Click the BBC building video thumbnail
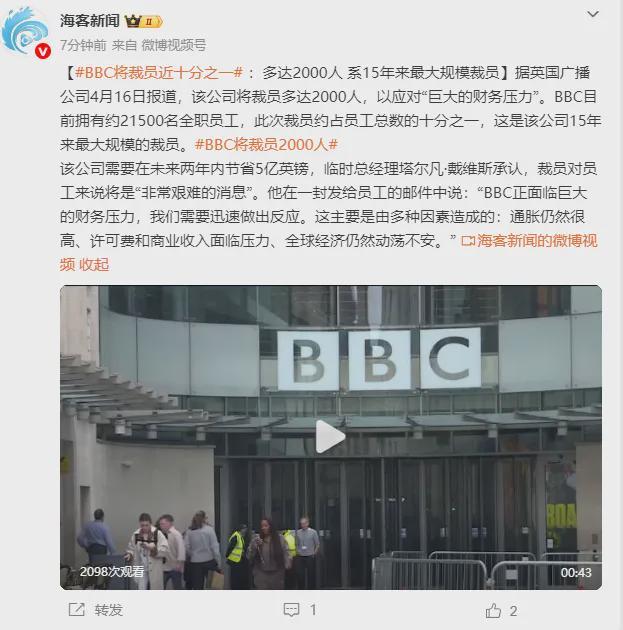623x630 pixels. tap(331, 438)
